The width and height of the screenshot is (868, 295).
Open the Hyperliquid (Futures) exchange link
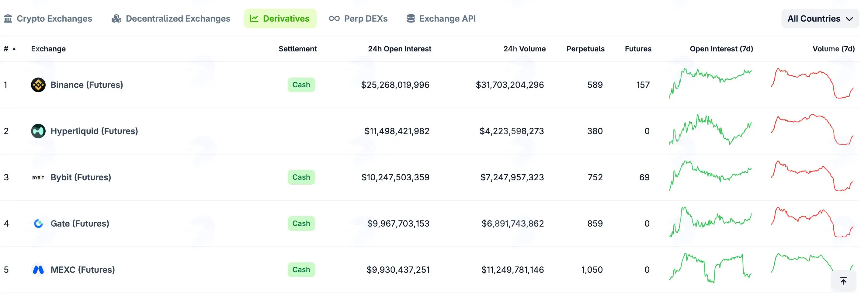[94, 131]
